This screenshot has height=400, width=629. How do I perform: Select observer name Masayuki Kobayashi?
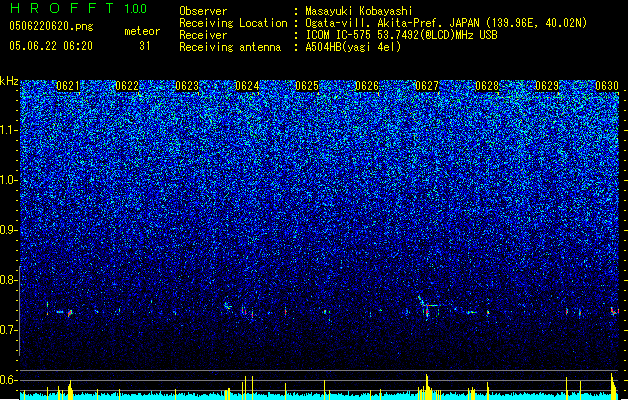pyautogui.click(x=359, y=11)
